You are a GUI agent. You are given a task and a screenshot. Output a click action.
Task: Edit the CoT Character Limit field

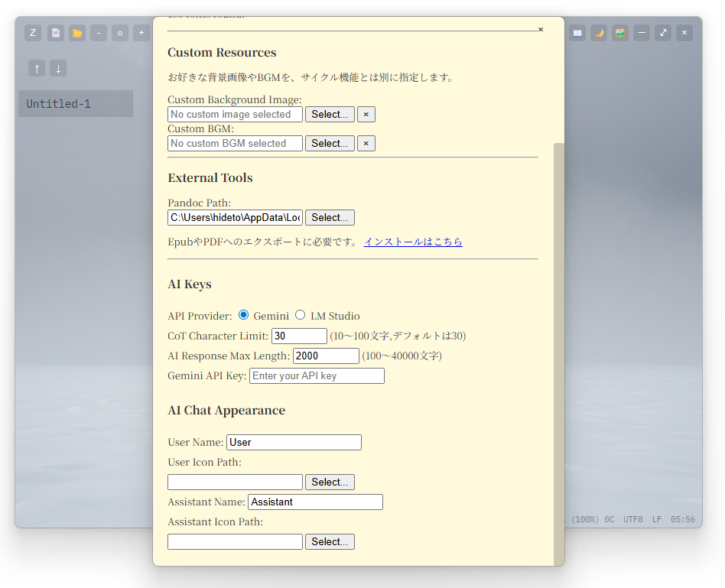coord(299,336)
